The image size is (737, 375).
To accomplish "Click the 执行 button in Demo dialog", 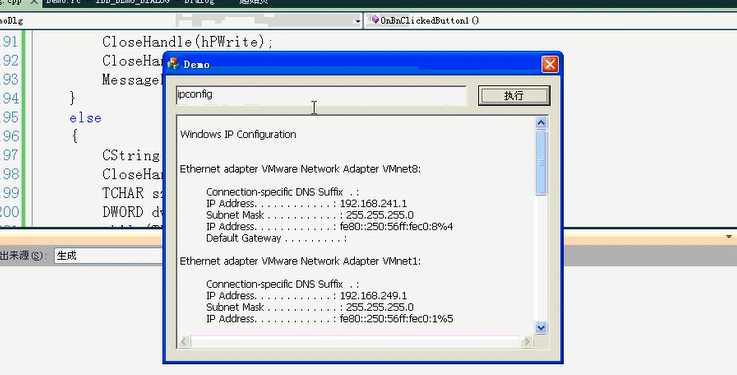I will 513,95.
